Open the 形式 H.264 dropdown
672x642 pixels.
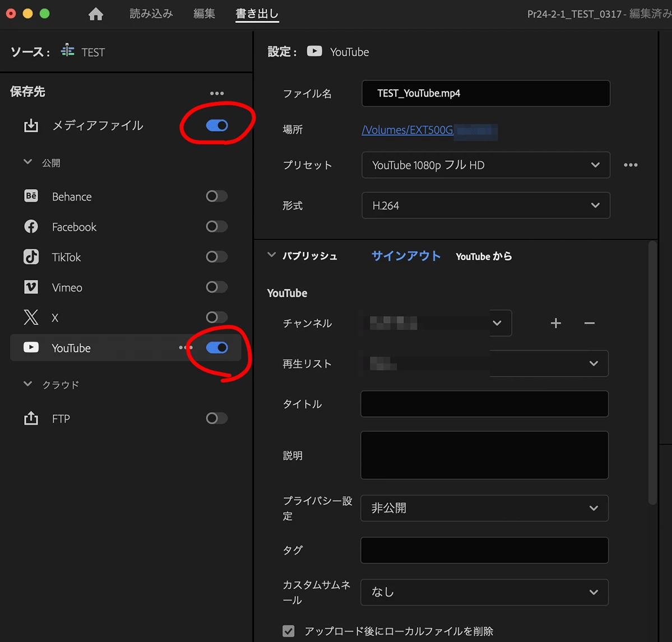point(485,205)
